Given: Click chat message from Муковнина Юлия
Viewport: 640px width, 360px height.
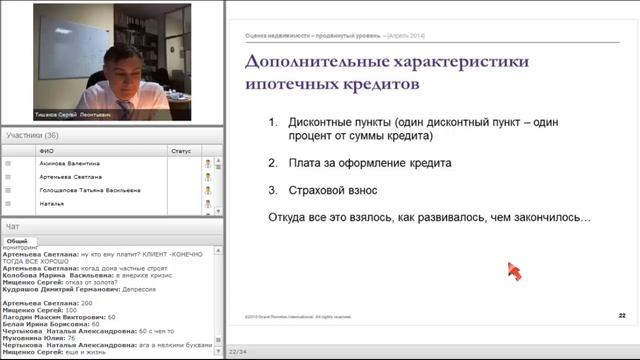Looking at the screenshot, I should 39,338.
